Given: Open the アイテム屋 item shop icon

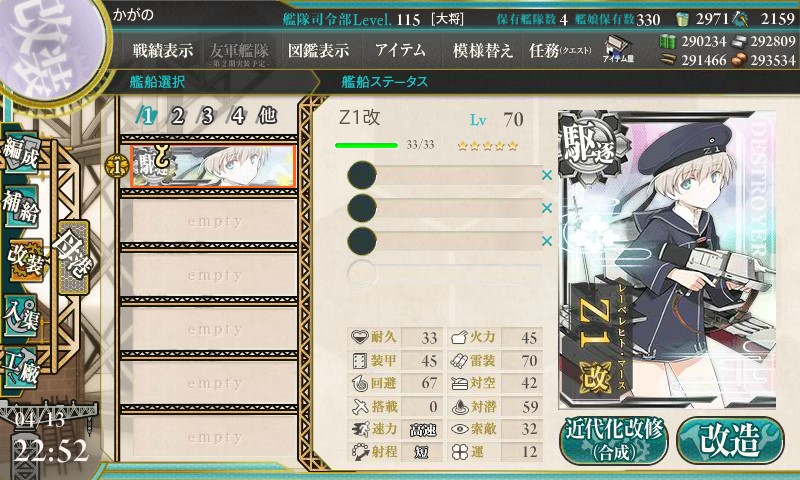Looking at the screenshot, I should pos(618,49).
